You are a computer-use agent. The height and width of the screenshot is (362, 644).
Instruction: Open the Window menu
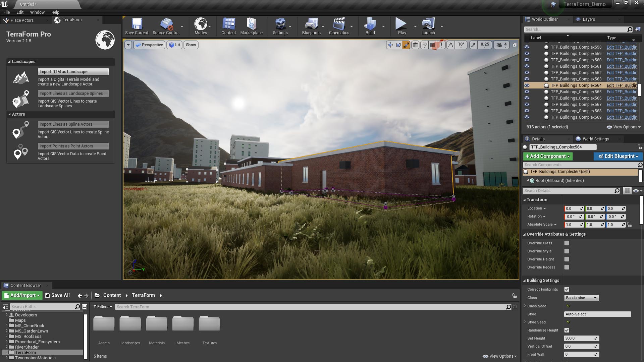(37, 12)
